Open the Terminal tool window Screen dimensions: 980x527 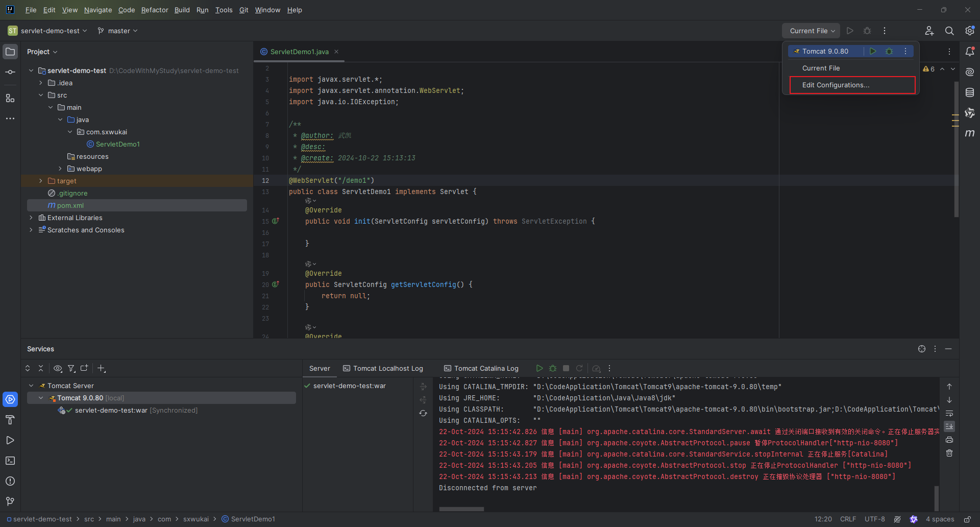click(10, 461)
